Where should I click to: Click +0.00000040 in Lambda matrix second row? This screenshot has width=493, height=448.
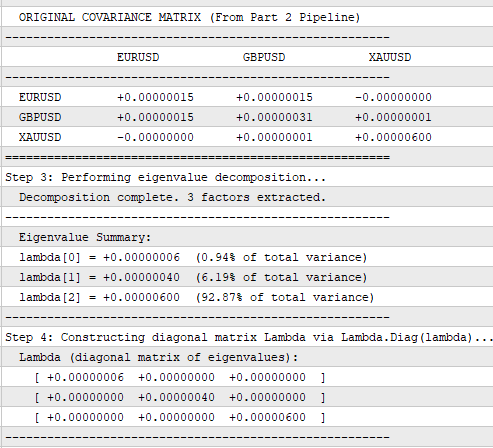pyautogui.click(x=176, y=397)
